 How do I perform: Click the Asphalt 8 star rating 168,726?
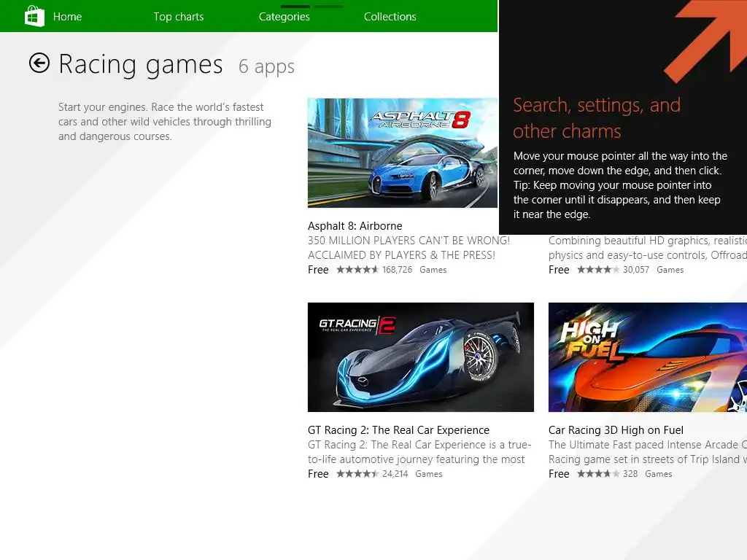374,270
